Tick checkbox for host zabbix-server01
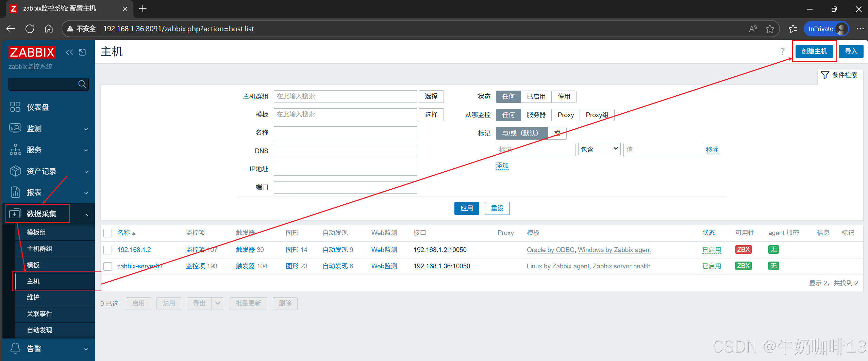The width and height of the screenshot is (868, 361). pos(108,266)
